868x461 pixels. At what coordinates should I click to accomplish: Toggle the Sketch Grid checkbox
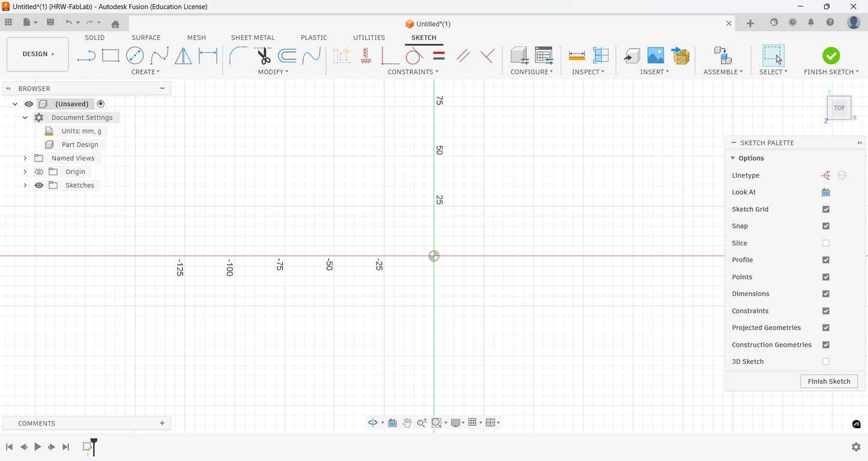[x=826, y=209]
